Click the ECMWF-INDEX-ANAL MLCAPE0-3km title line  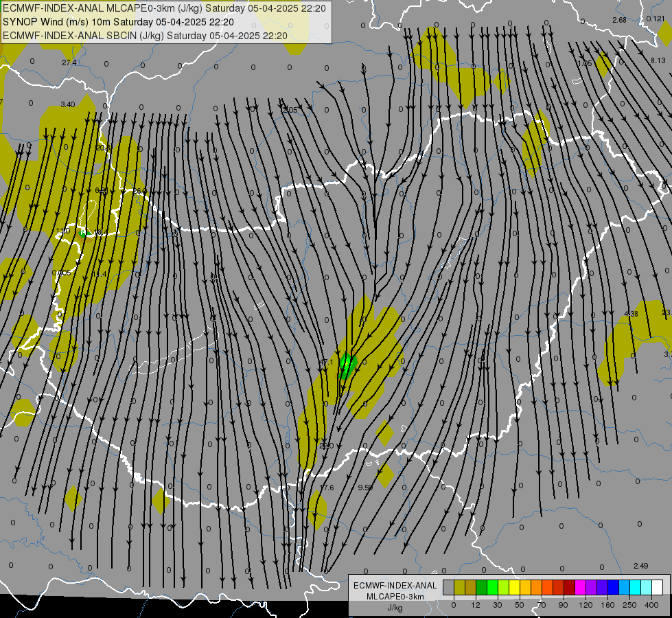tap(164, 8)
